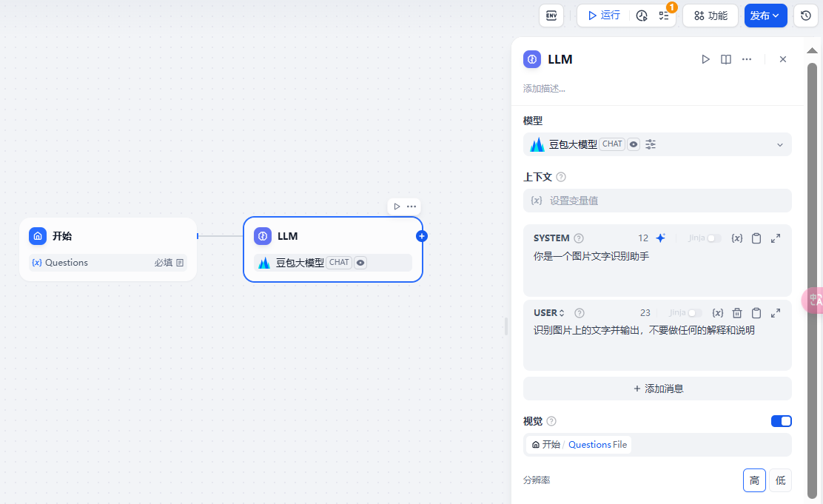
Task: Expand the 豆包大模型 model dropdown
Action: (x=779, y=145)
